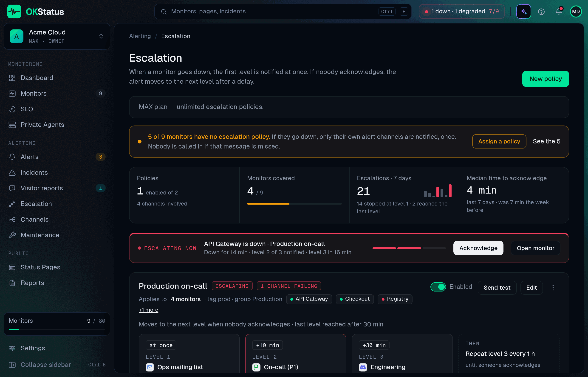Click the Open monitor button
This screenshot has width=588, height=377.
click(x=535, y=248)
